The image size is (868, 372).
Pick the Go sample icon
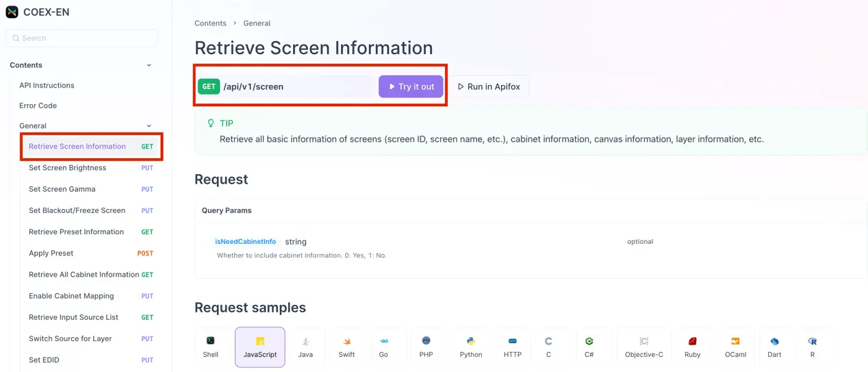point(383,341)
